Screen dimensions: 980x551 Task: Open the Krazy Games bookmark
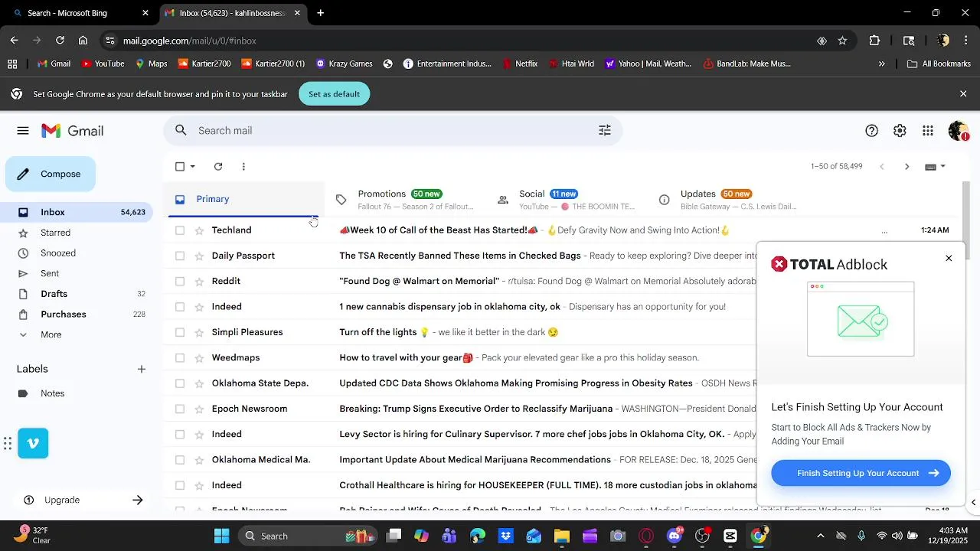coord(344,64)
